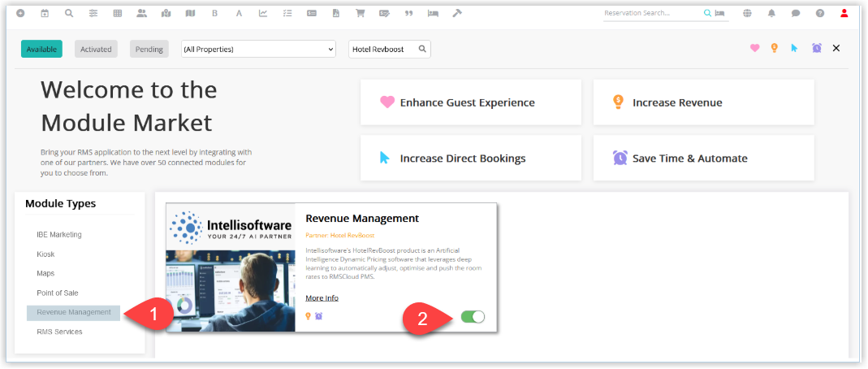Click Increase Revenue card
The image size is (868, 369).
coord(704,102)
